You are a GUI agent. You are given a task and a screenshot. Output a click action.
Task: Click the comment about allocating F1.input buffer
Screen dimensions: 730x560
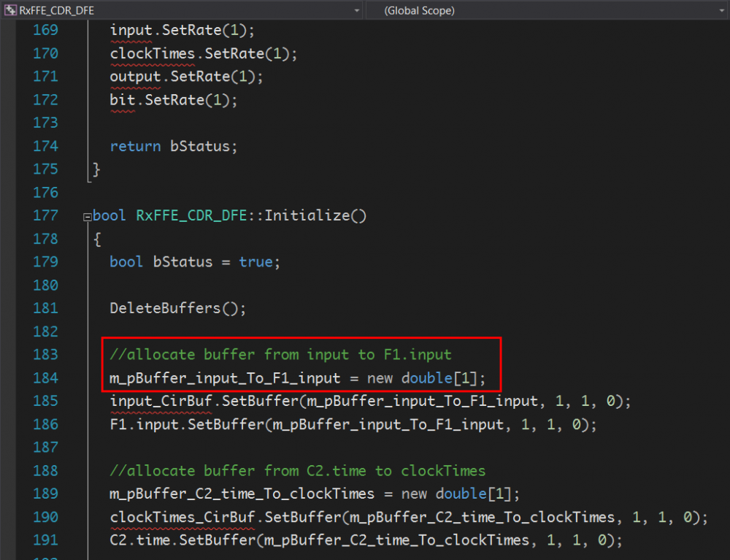280,355
